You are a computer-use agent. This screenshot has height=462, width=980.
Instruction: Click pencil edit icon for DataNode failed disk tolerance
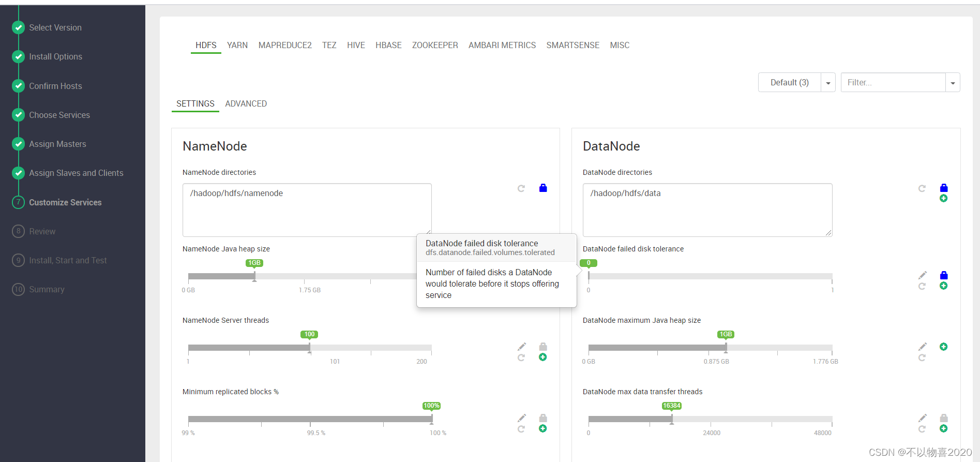[923, 275]
